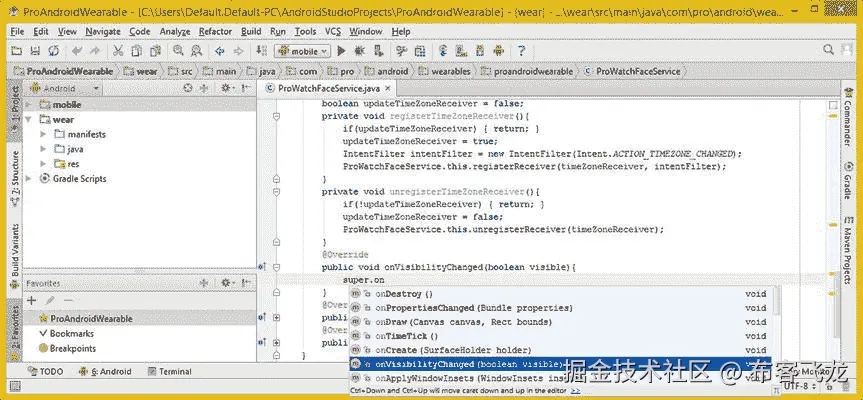Open the Android view selector dropdown
863x400 pixels.
[65, 88]
